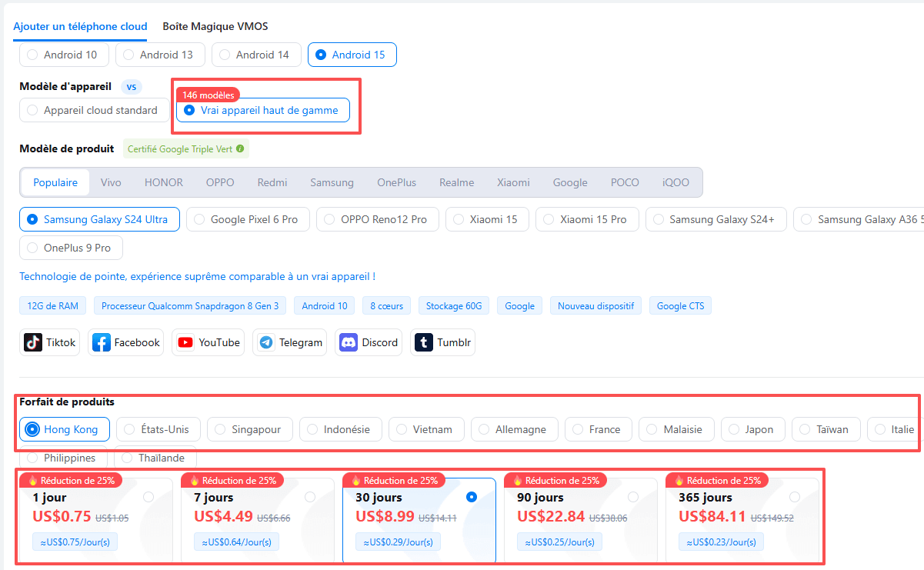Click the Google CTS spec tag

(680, 305)
